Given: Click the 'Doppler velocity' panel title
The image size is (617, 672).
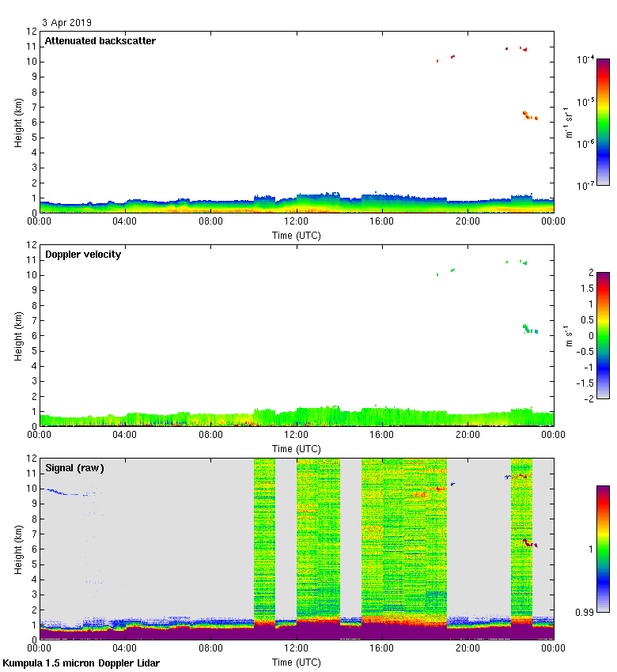Looking at the screenshot, I should click(x=83, y=255).
